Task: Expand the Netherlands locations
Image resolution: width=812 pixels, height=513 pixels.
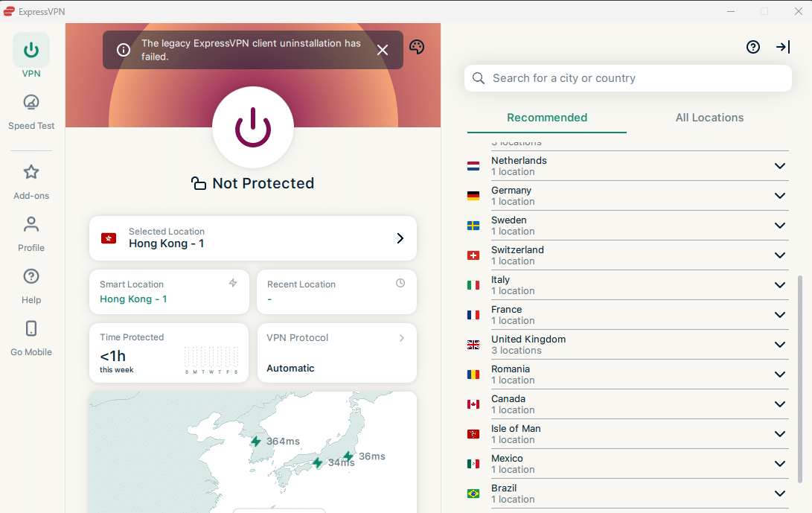Action: [780, 165]
